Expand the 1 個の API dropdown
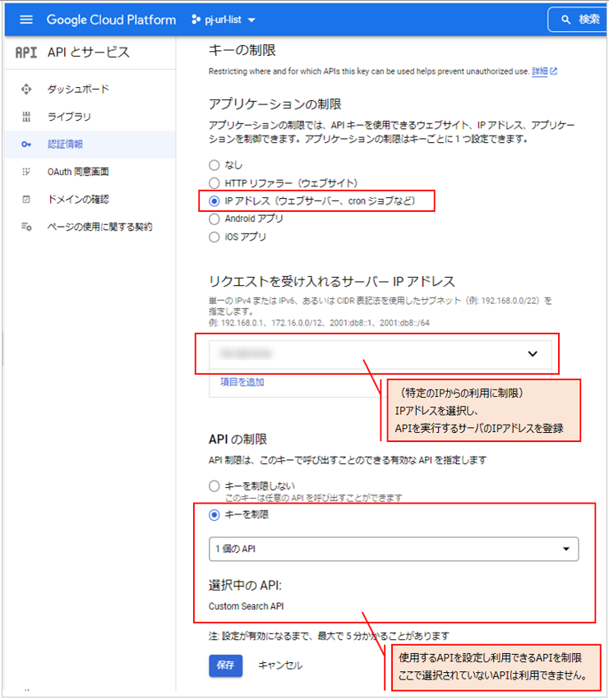Image resolution: width=609 pixels, height=700 pixels. (x=394, y=549)
